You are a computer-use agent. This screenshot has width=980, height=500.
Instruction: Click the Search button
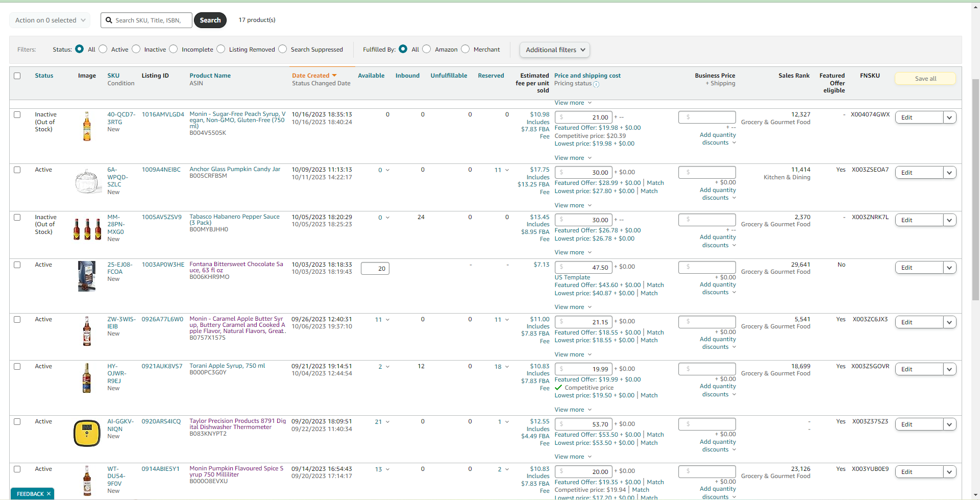(x=210, y=20)
